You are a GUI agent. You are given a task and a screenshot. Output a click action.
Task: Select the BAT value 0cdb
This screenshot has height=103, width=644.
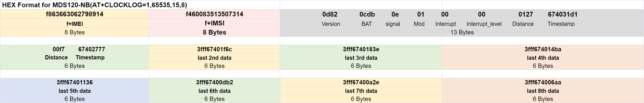click(x=367, y=14)
